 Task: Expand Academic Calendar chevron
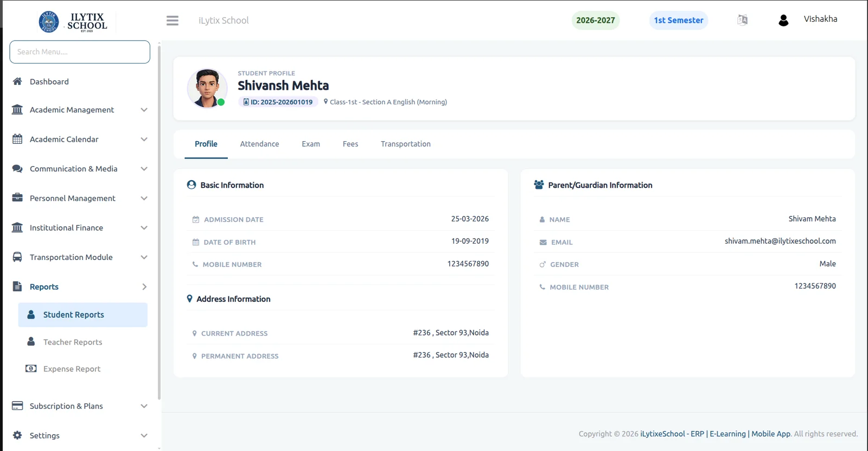(144, 139)
